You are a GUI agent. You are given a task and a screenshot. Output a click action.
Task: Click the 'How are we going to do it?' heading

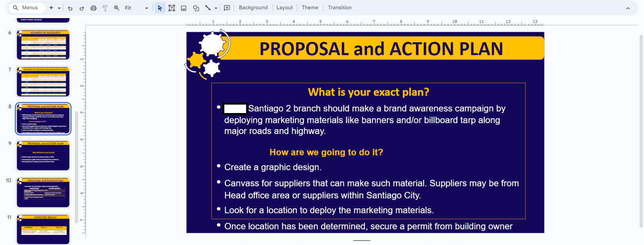click(x=326, y=152)
